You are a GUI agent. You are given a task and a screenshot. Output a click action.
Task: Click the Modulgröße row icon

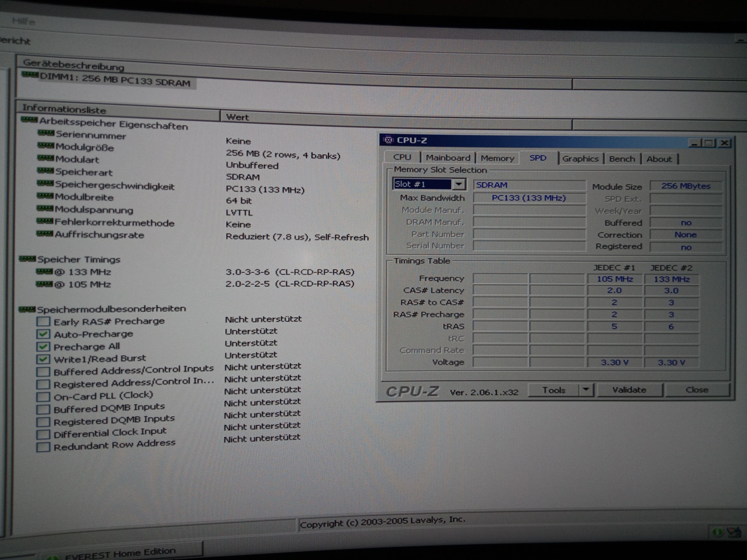(46, 146)
